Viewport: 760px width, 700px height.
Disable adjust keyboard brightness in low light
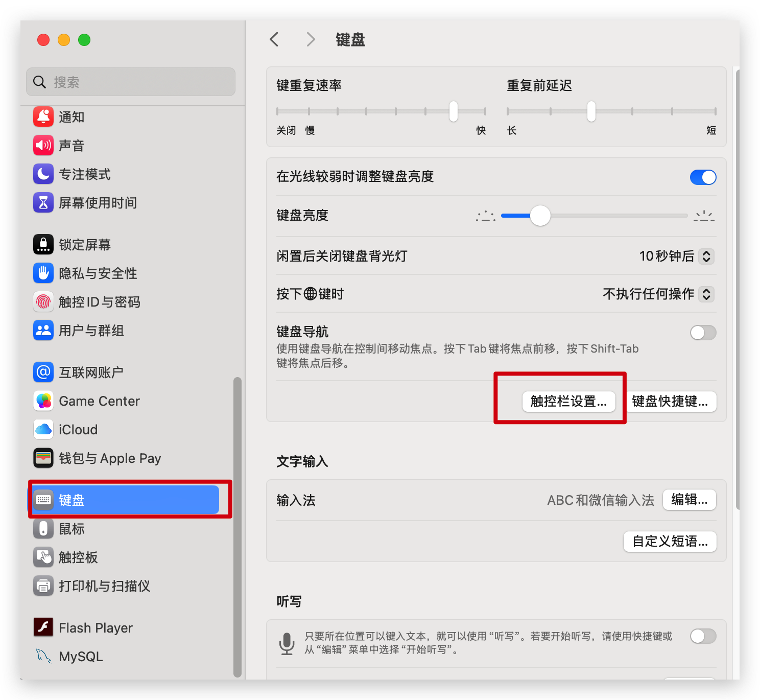tap(703, 177)
